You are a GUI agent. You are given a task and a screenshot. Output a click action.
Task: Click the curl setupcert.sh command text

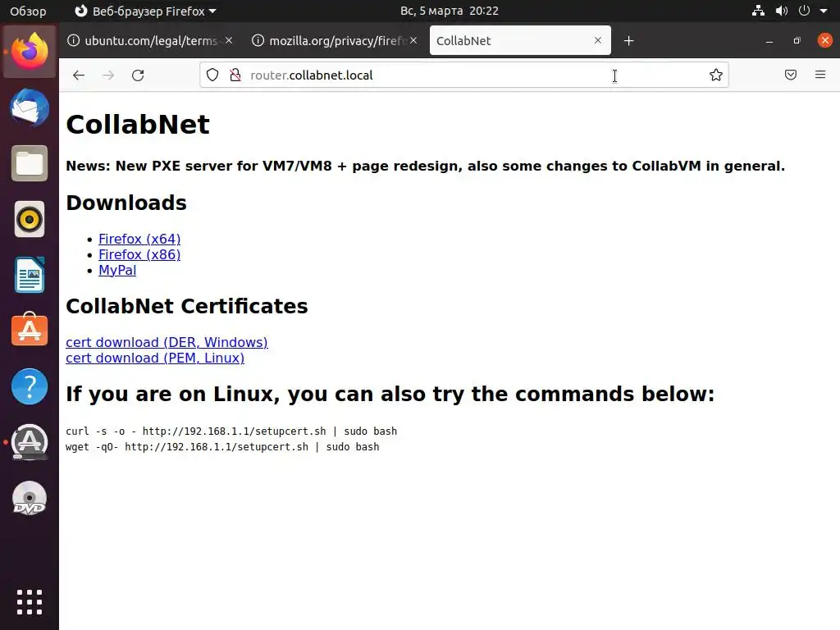pos(231,431)
